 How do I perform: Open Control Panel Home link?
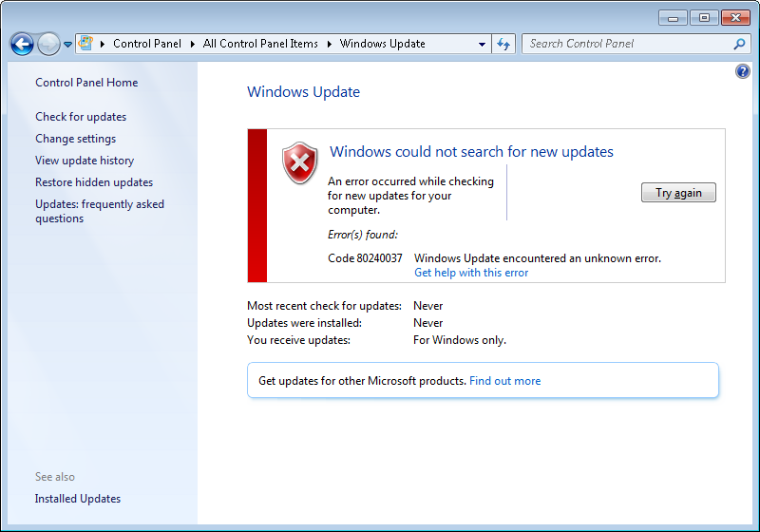[86, 83]
